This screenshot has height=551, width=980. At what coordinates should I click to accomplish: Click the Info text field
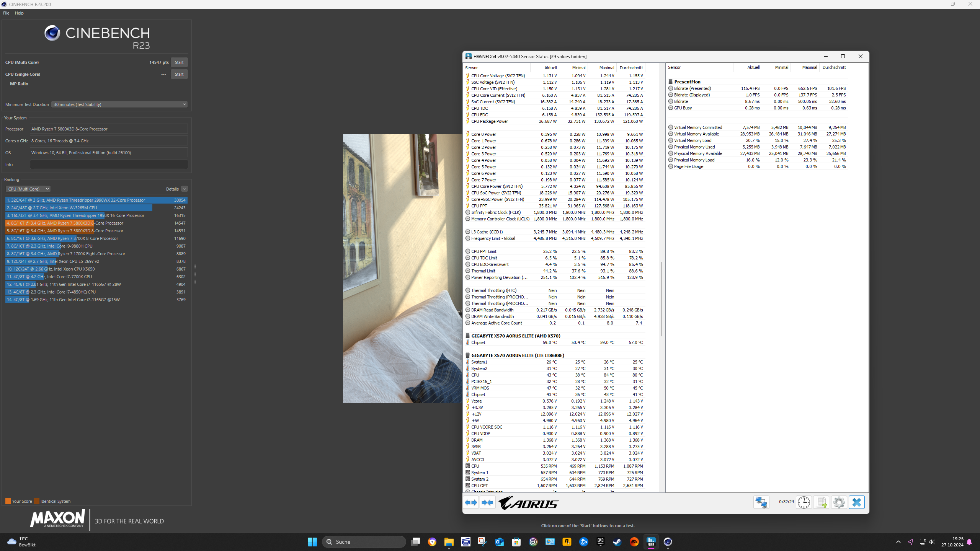click(x=109, y=165)
